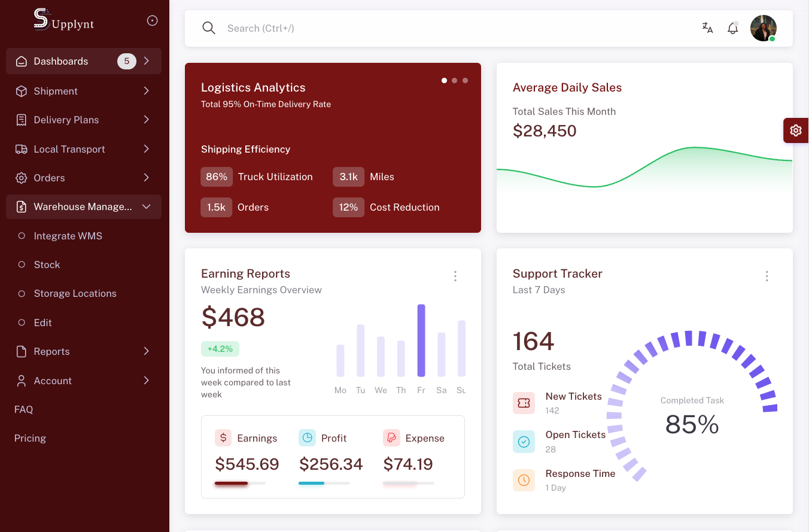Click the Upplynt logo icon

[41, 19]
